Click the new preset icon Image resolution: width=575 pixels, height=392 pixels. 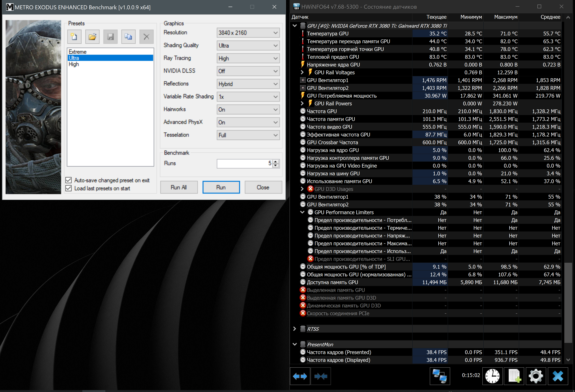tap(74, 37)
